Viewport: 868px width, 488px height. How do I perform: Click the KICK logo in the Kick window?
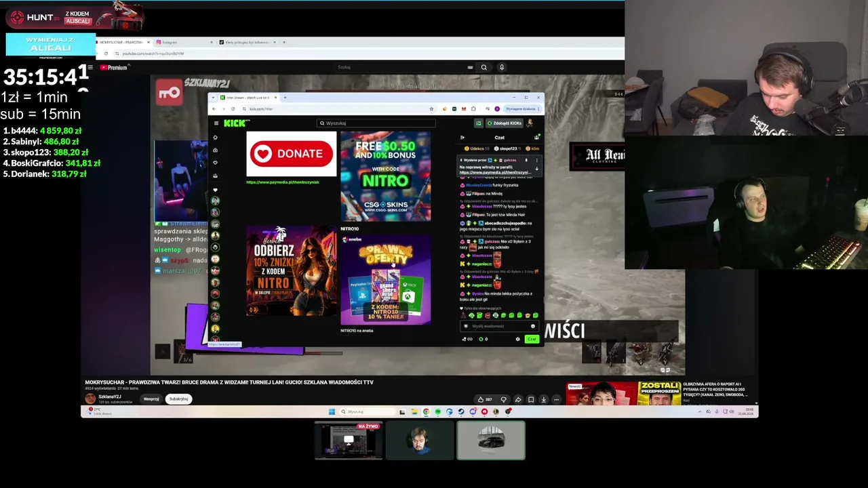click(235, 123)
